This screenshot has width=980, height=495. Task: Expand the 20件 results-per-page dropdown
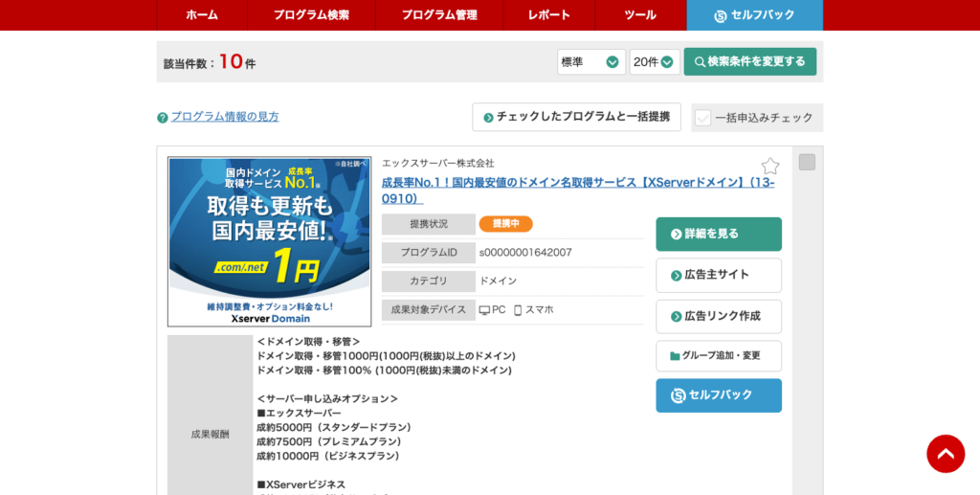point(655,62)
